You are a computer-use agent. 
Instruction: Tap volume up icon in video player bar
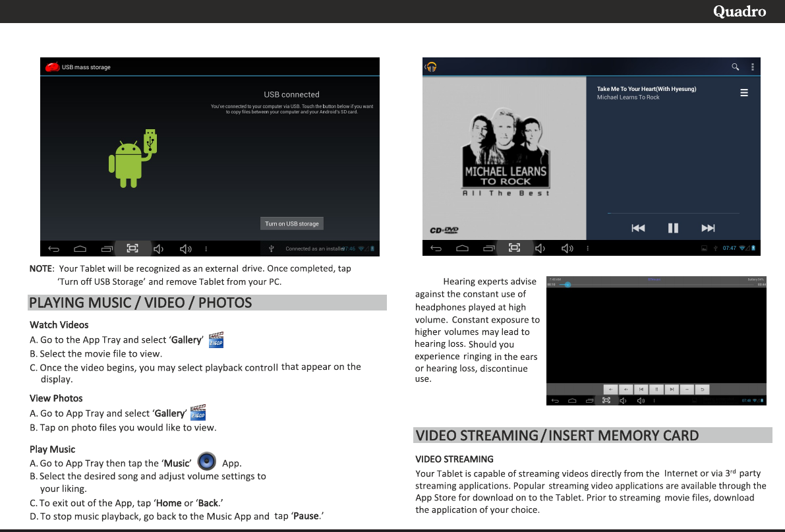pos(641,400)
